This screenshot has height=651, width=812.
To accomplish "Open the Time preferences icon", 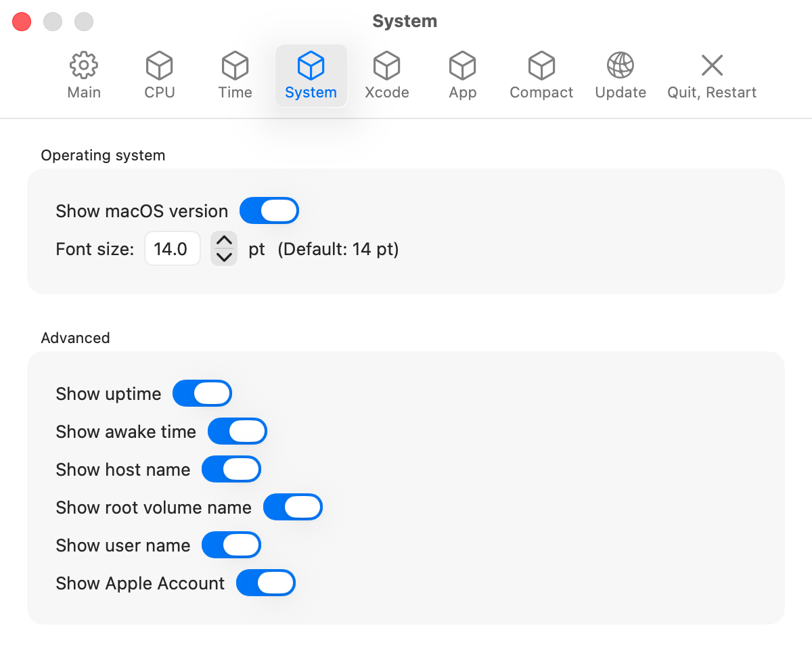I will [235, 66].
